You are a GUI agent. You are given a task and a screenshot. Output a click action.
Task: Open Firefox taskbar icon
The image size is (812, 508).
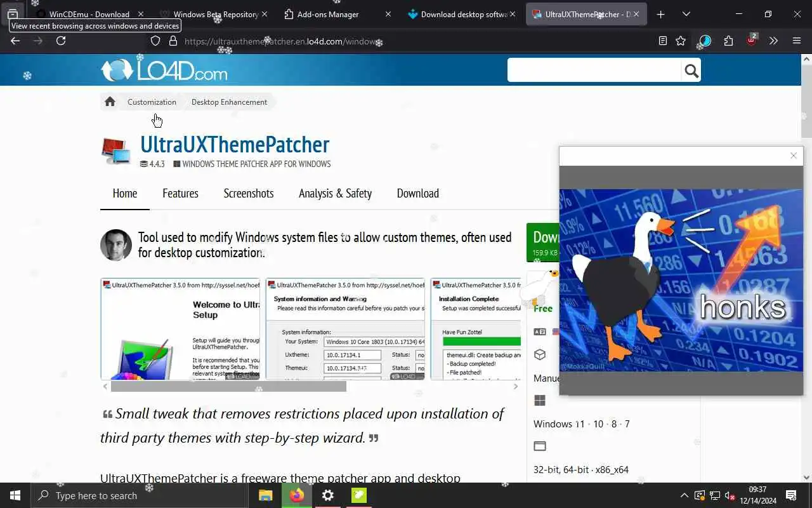pyautogui.click(x=297, y=495)
